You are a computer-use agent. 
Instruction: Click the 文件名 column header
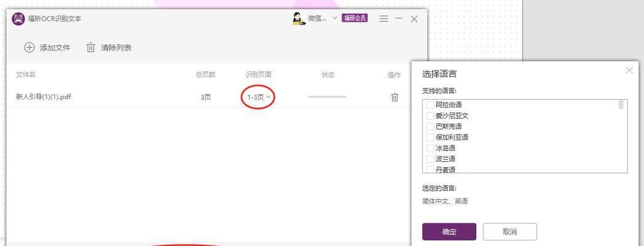(x=26, y=74)
